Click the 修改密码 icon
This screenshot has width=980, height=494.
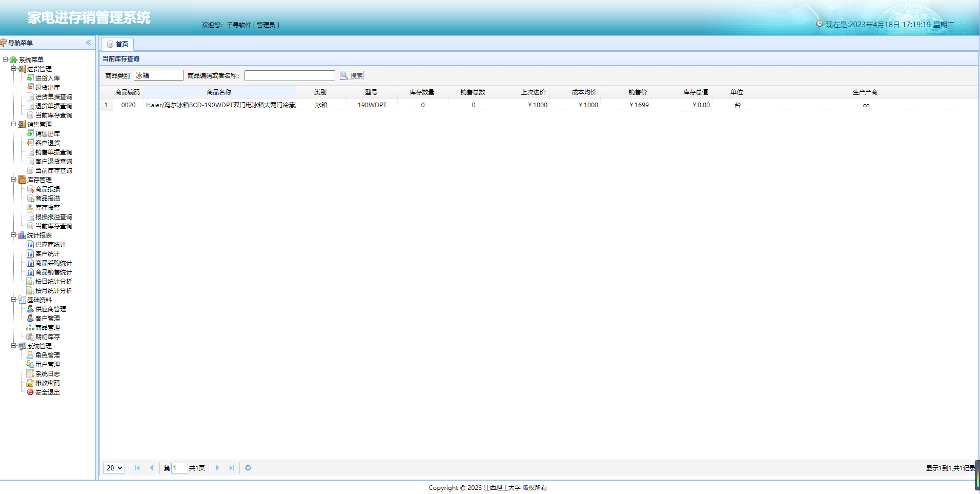pos(30,383)
